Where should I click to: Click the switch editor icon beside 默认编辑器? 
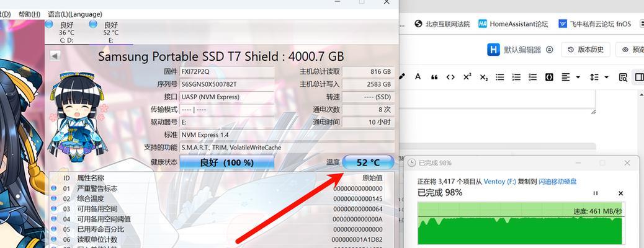[x=550, y=50]
